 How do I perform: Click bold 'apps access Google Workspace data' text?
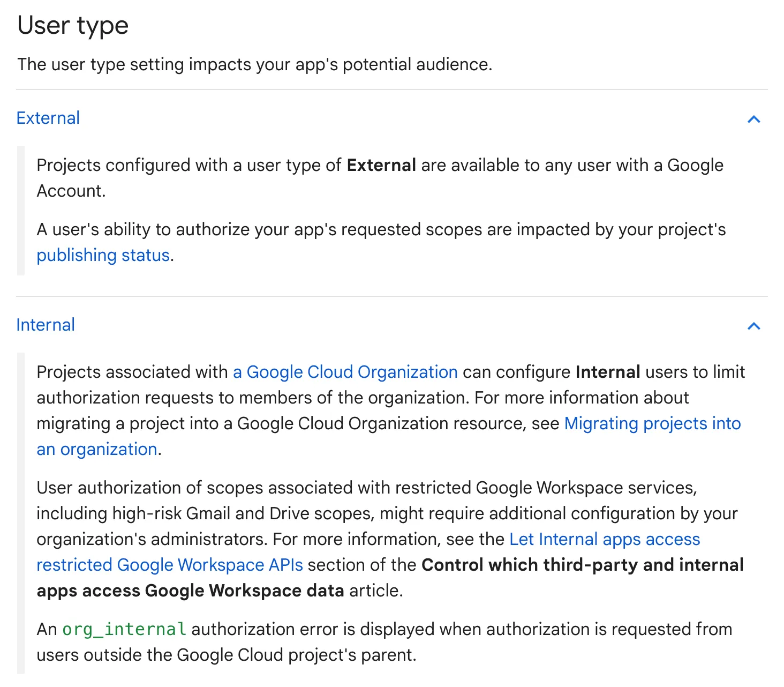point(190,591)
